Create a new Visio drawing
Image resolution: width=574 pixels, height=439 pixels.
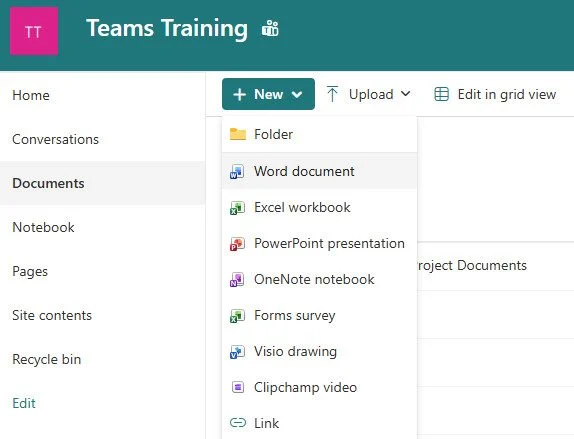coord(319,351)
